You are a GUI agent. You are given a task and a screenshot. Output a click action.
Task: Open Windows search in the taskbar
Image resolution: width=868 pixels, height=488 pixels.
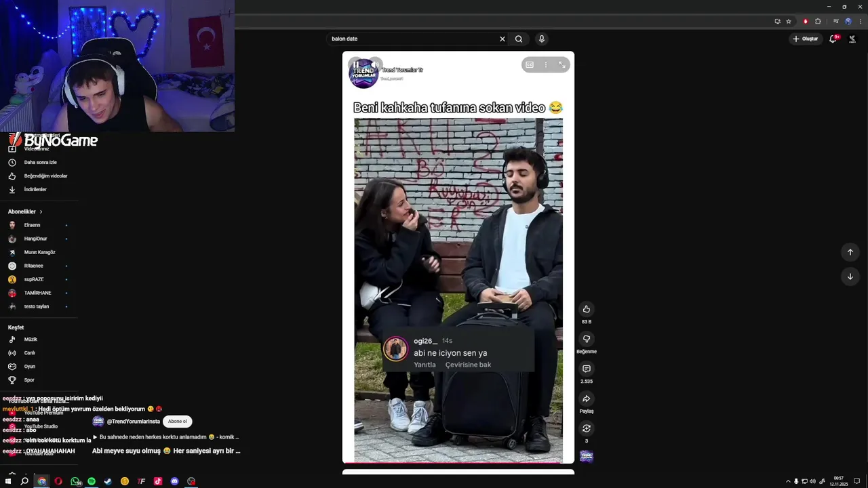pyautogui.click(x=24, y=481)
